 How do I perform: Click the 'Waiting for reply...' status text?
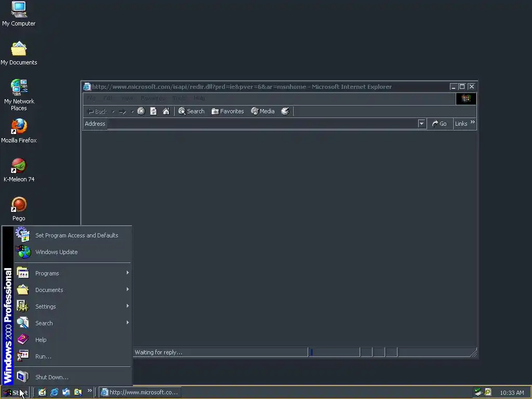click(158, 352)
